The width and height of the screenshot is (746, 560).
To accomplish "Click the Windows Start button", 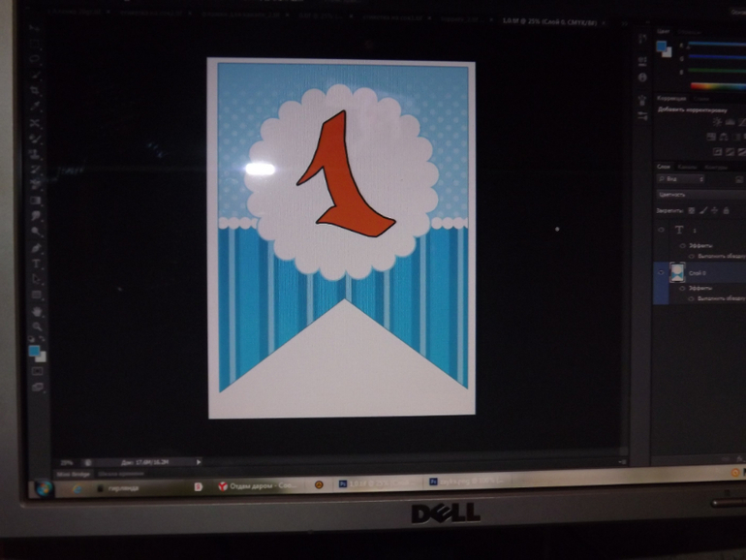I will 42,487.
